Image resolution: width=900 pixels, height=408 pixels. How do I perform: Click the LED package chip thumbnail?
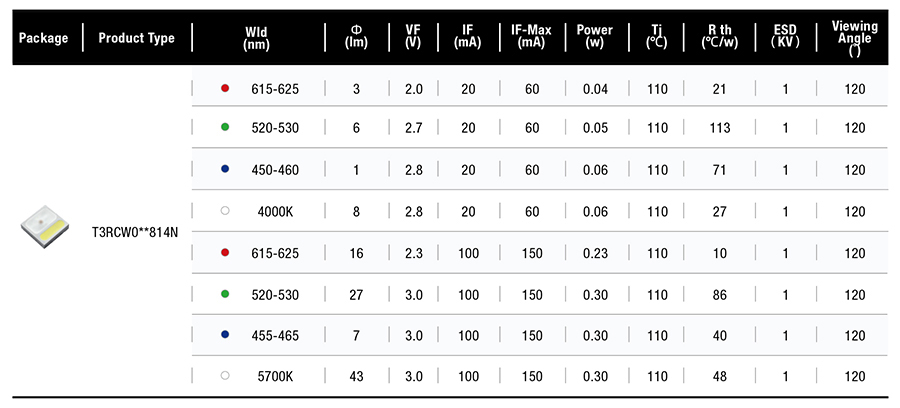point(46,229)
